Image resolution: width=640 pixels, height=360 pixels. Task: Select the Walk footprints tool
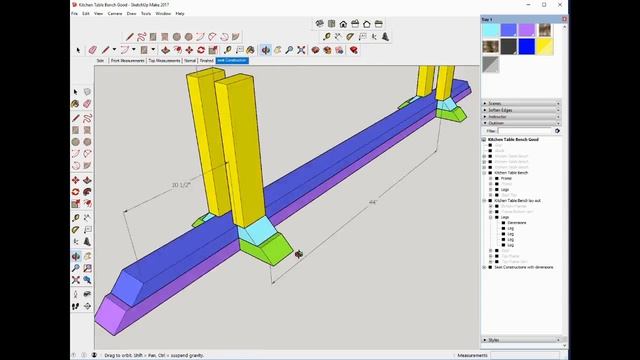76,306
